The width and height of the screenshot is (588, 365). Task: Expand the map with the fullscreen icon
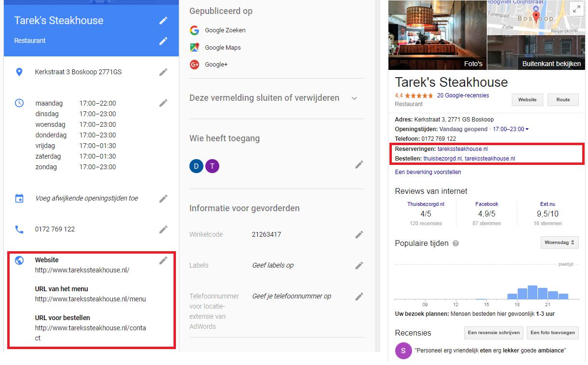click(x=576, y=9)
